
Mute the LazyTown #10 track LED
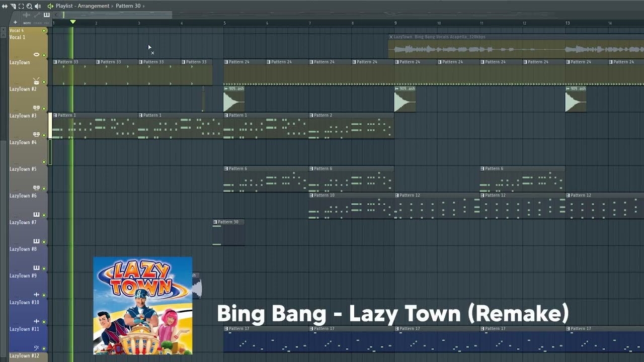[44, 321]
